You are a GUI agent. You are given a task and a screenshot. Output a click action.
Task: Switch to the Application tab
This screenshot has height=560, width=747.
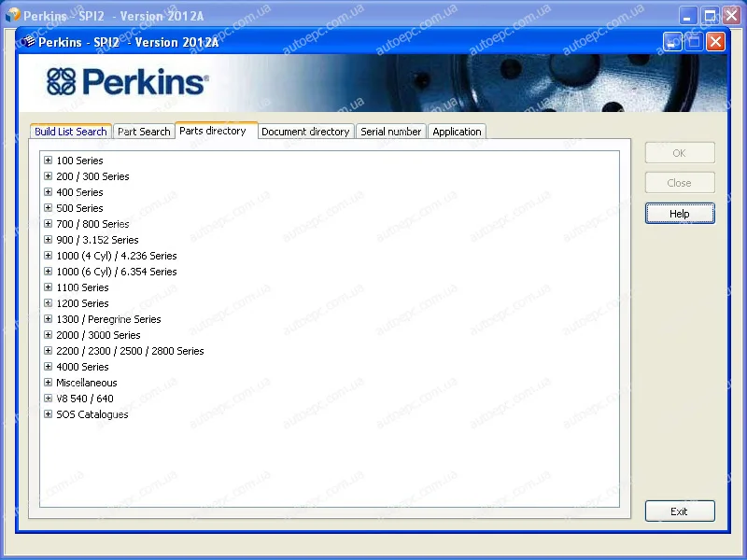(457, 132)
